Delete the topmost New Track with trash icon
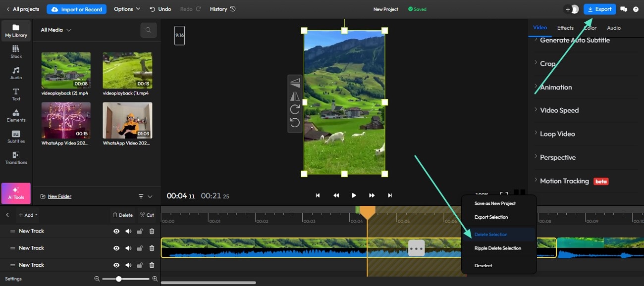The image size is (644, 286). (x=152, y=231)
